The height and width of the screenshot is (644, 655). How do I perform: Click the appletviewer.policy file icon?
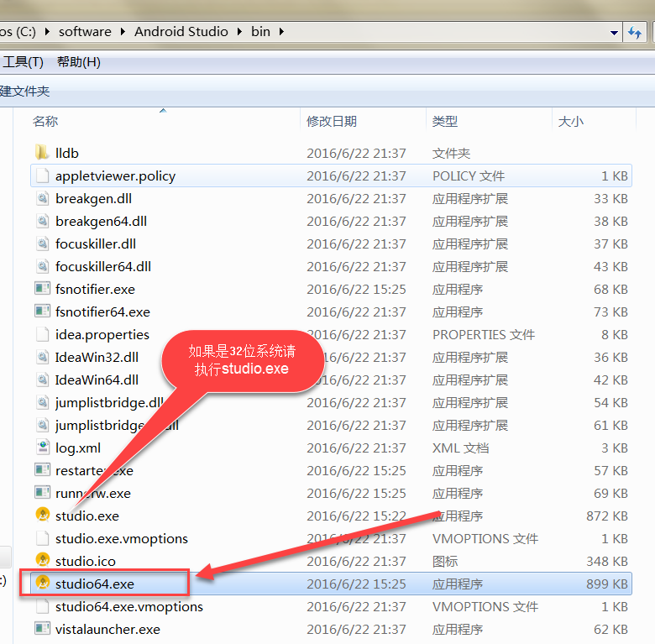(42, 175)
